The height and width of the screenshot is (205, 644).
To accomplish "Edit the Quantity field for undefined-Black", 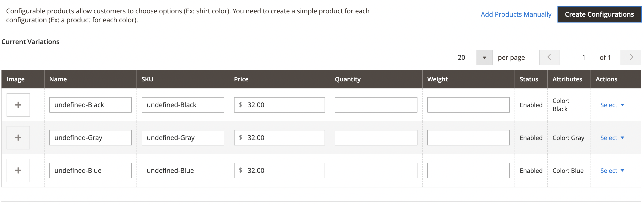I will pyautogui.click(x=376, y=105).
